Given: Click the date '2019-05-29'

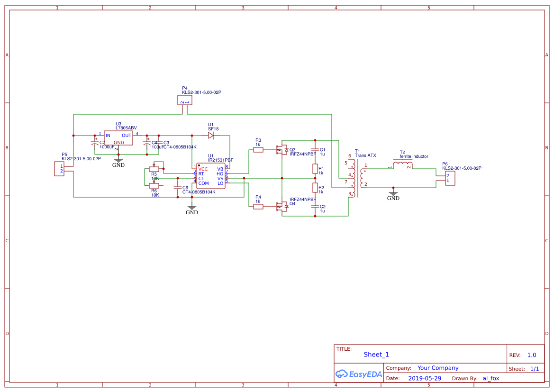Looking at the screenshot, I should pos(425,378).
